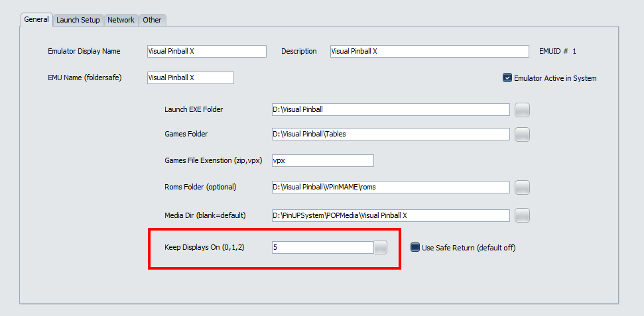Open the Network tab
644x316 pixels.
coord(121,20)
